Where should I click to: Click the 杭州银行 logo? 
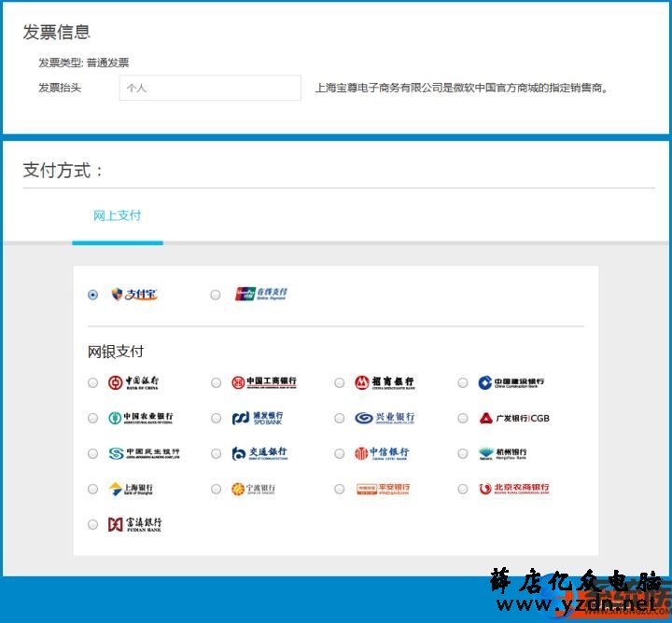coord(502,453)
